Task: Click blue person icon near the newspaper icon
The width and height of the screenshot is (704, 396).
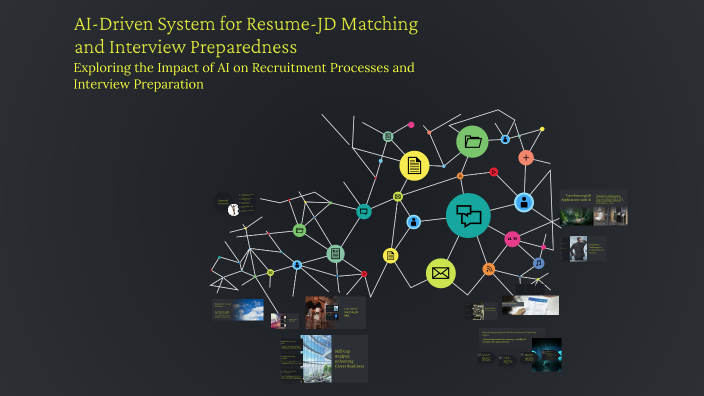Action: click(x=297, y=265)
